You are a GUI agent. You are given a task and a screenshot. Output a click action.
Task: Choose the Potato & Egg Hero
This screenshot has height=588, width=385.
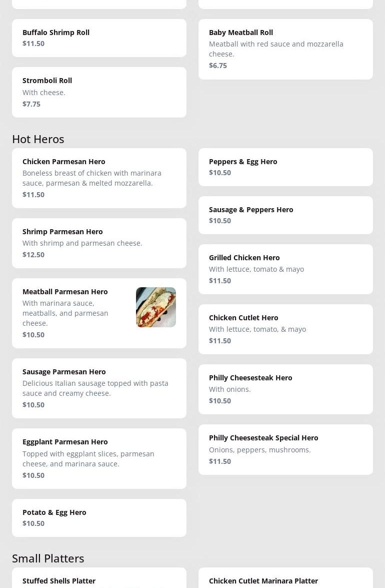pyautogui.click(x=99, y=517)
